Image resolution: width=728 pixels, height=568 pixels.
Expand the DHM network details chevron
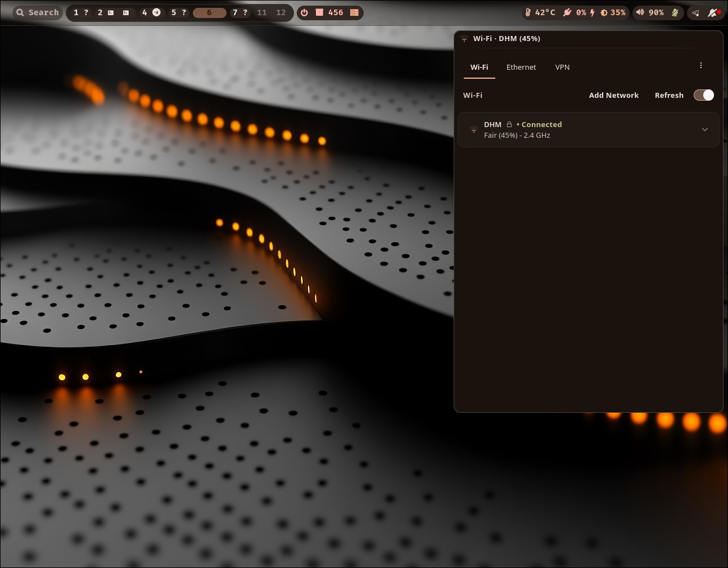point(705,129)
